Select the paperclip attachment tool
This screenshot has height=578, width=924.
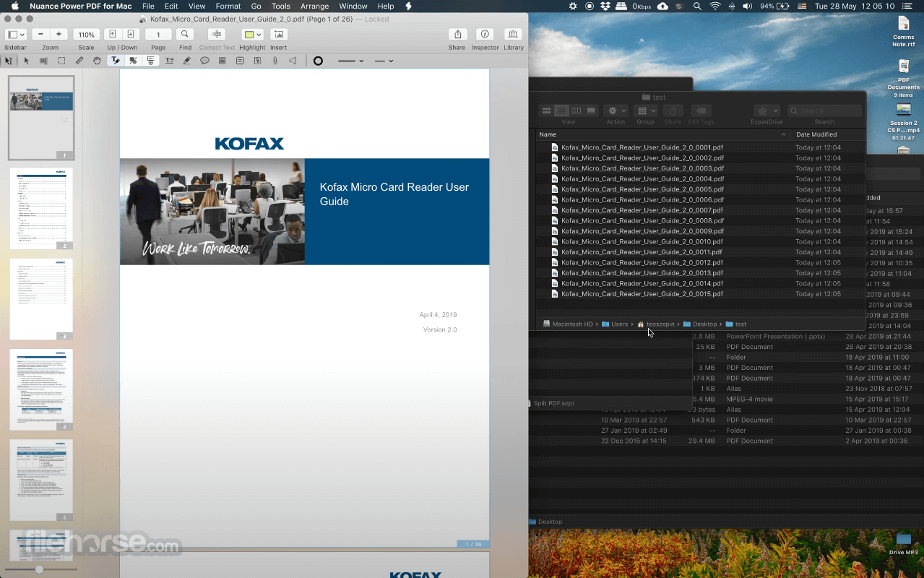click(x=275, y=61)
